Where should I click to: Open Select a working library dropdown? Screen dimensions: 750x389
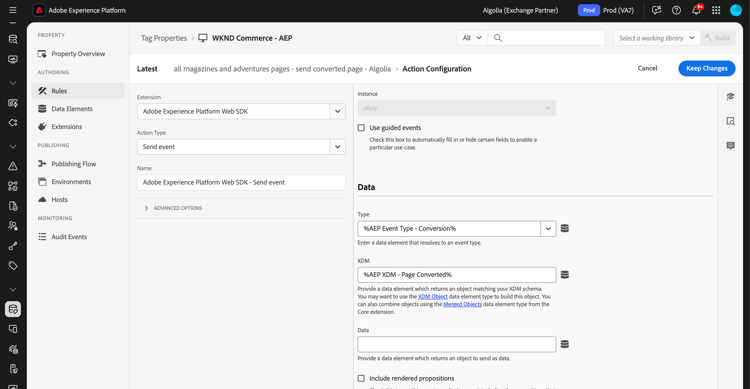[x=657, y=38]
